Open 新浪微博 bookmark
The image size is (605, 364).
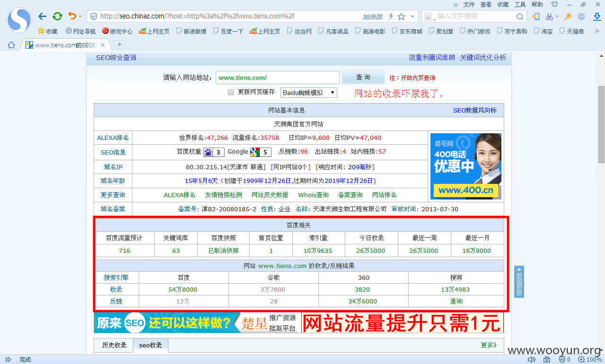192,31
